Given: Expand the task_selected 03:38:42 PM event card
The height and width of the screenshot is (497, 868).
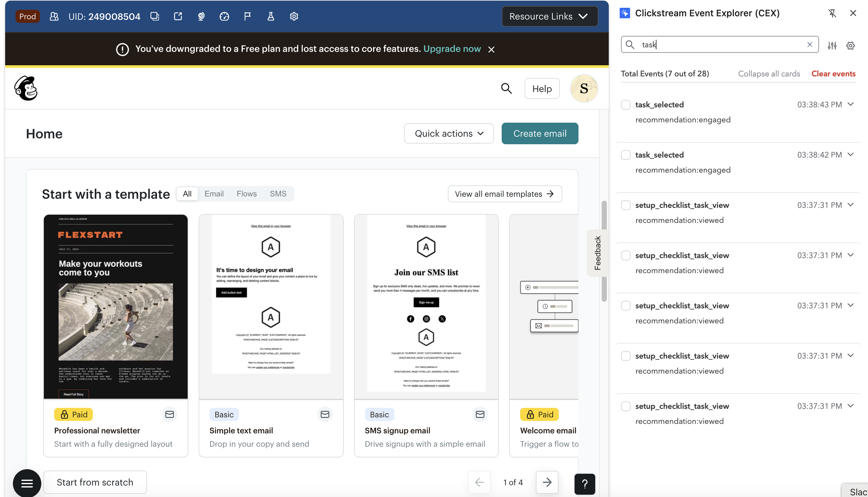Looking at the screenshot, I should click(x=851, y=154).
